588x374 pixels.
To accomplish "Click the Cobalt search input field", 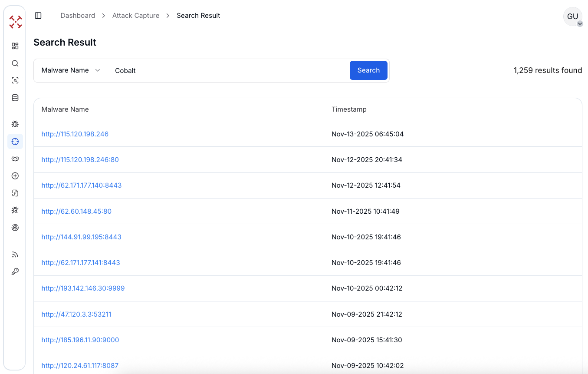I will point(226,70).
